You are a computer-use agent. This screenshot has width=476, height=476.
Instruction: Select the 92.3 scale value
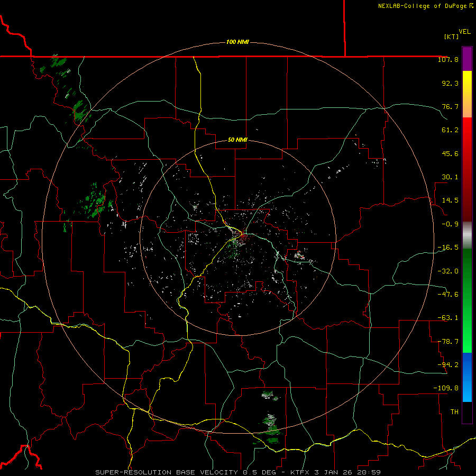point(450,83)
